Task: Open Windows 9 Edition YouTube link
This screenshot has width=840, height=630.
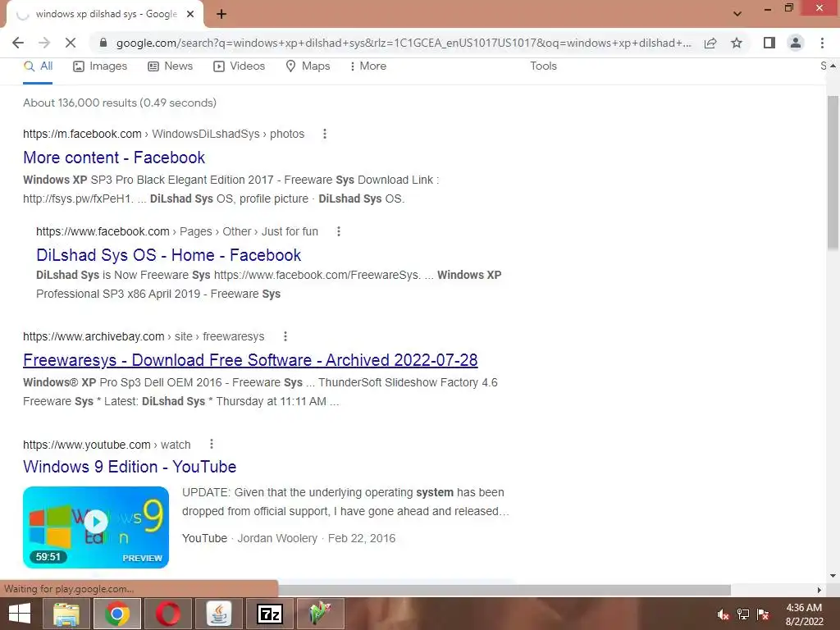Action: point(130,467)
